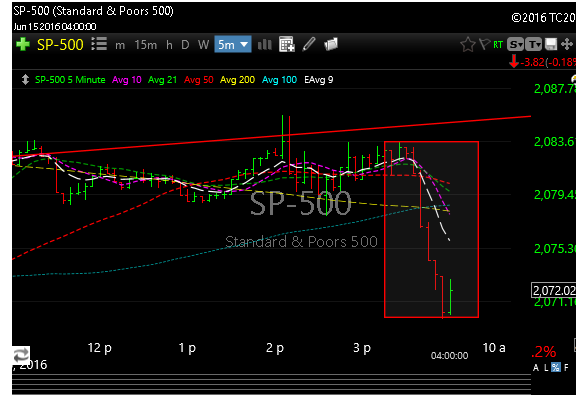Click the 2,083.6 price scale label
The height and width of the screenshot is (395, 576).
tap(555, 141)
